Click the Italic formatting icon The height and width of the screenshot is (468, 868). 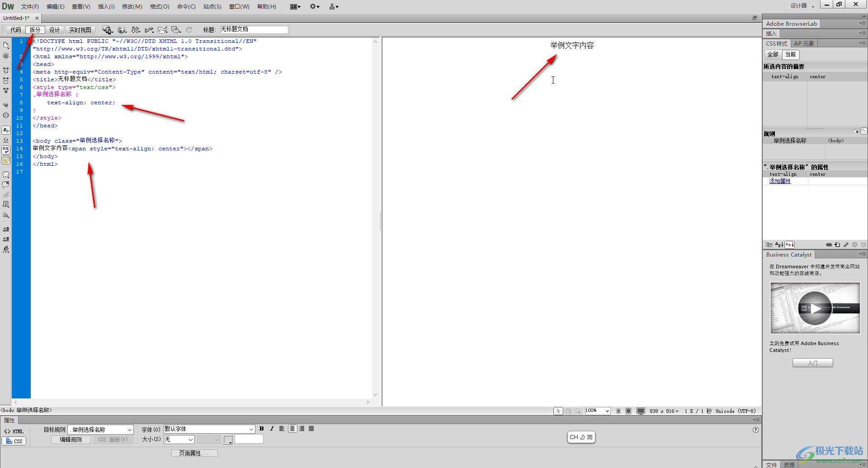tap(272, 429)
